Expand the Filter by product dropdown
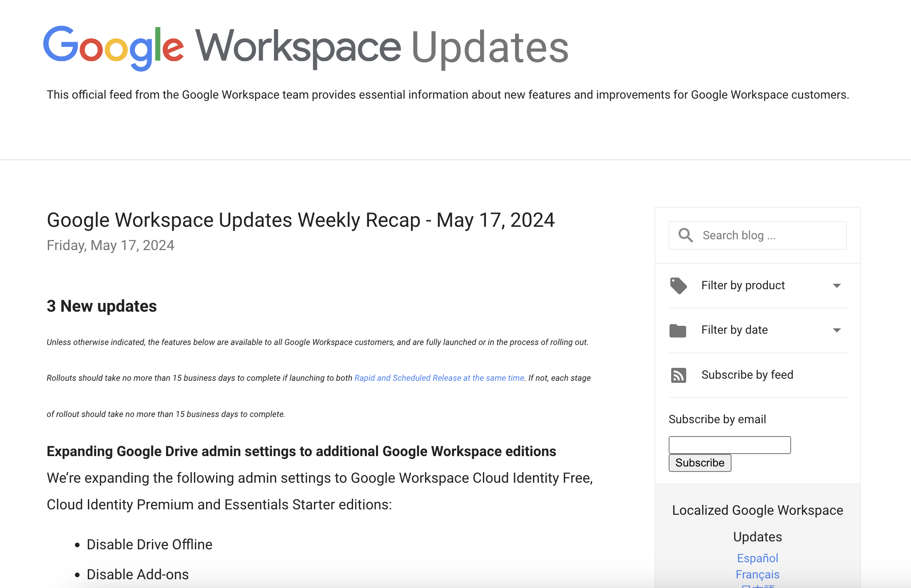 [742, 285]
